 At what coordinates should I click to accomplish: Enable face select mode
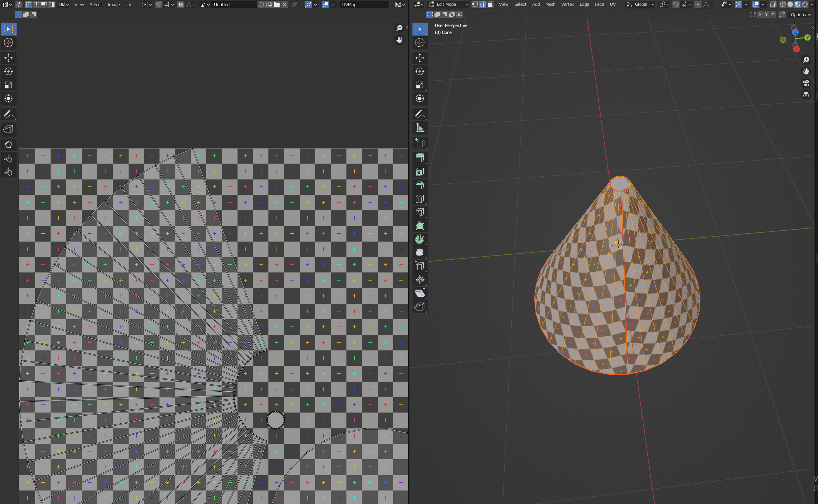click(x=490, y=4)
